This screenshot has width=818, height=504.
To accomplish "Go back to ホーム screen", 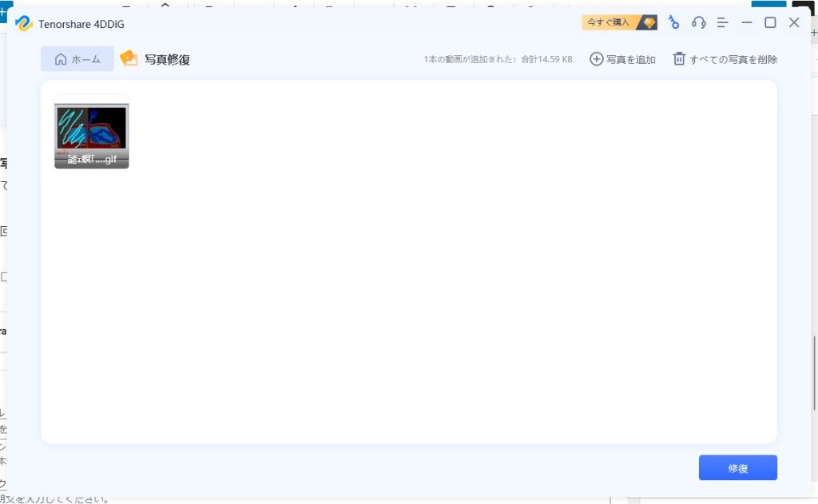I will click(77, 59).
